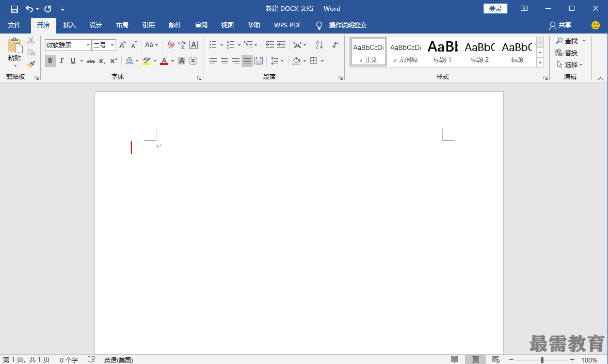Viewport: 608px width, 364px height.
Task: Activate the Format Painter brush
Action: point(31,64)
